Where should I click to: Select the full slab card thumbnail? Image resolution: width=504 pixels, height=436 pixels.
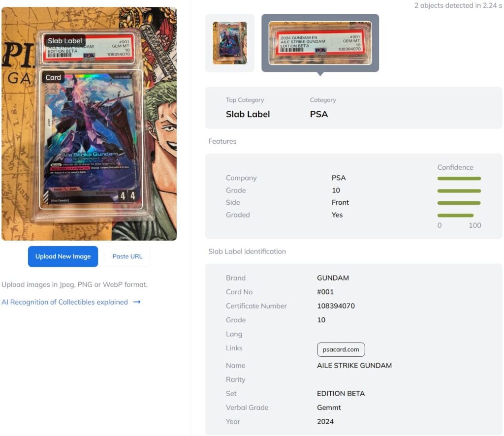tap(230, 43)
